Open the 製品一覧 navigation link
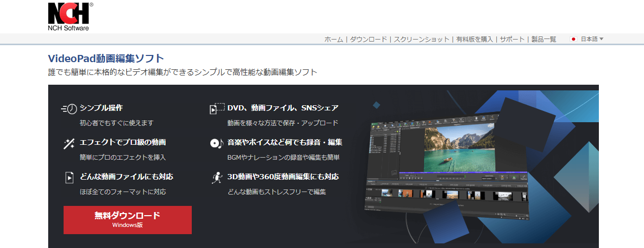 point(544,39)
